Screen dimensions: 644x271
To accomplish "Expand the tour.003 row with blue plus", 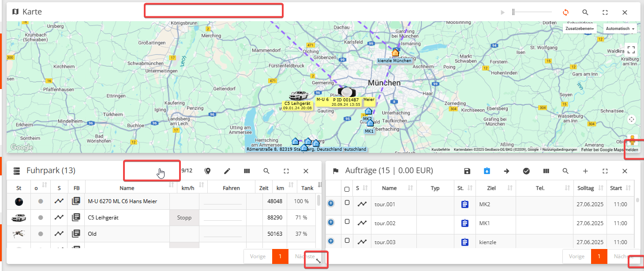I will [x=331, y=241].
